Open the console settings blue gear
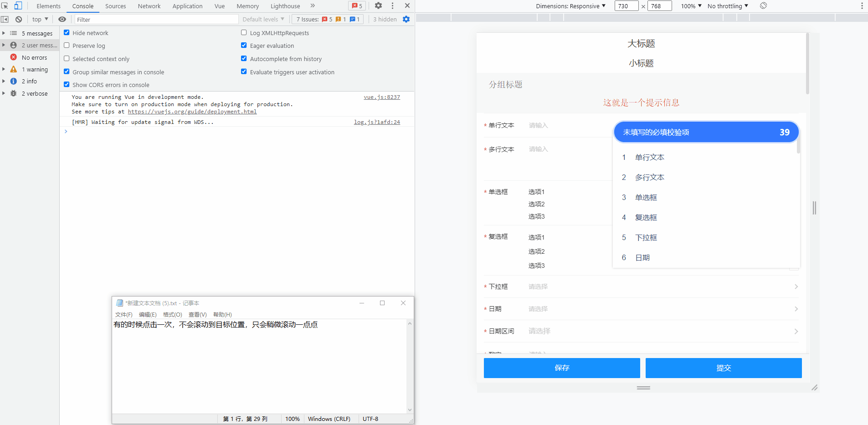Screen dimensions: 868x425 click(406, 19)
